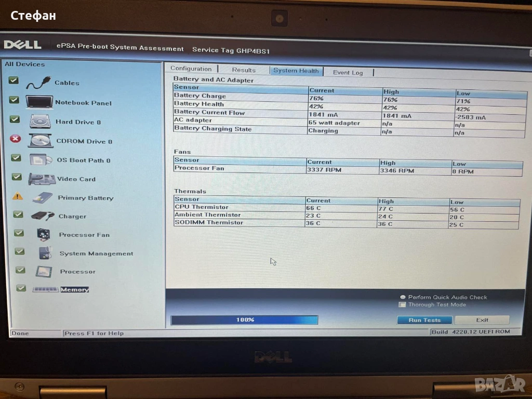Toggle the OS Boot Path 0 checkbox
Screen dimensions: 532x399
(16, 158)
